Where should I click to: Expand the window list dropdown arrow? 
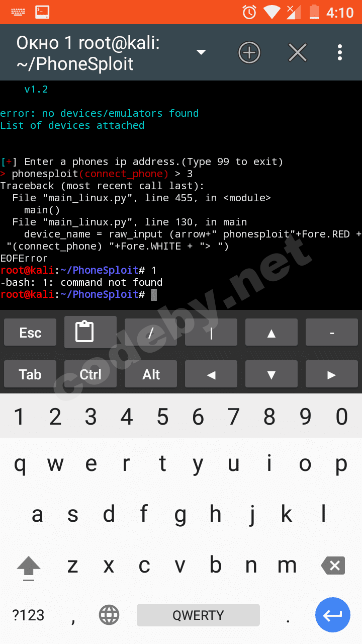pyautogui.click(x=201, y=52)
